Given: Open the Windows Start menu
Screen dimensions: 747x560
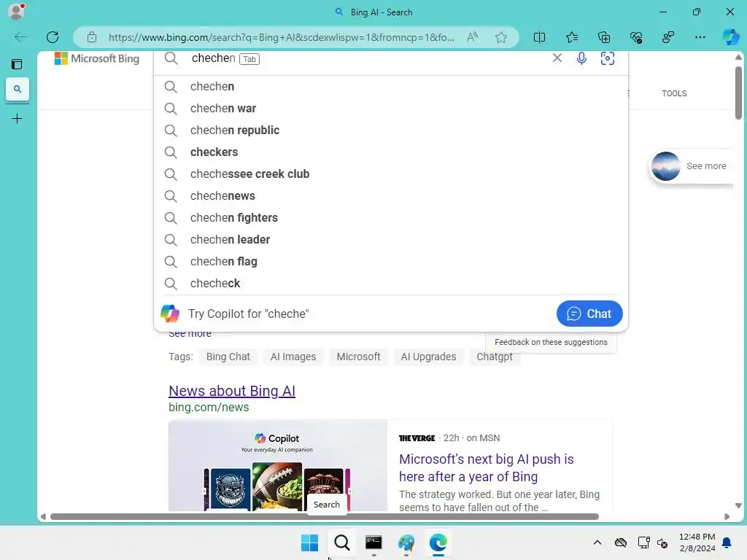Looking at the screenshot, I should click(309, 542).
